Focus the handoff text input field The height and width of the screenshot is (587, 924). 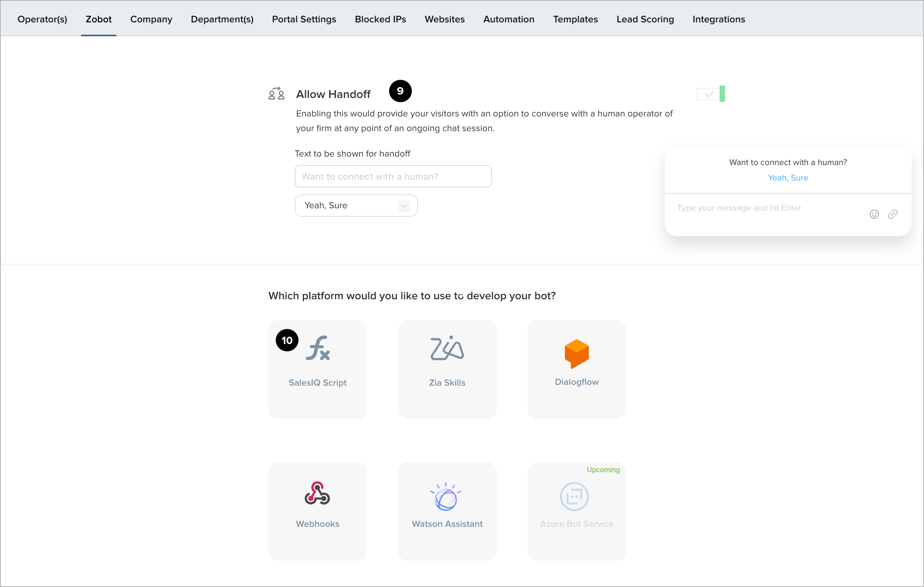tap(393, 176)
